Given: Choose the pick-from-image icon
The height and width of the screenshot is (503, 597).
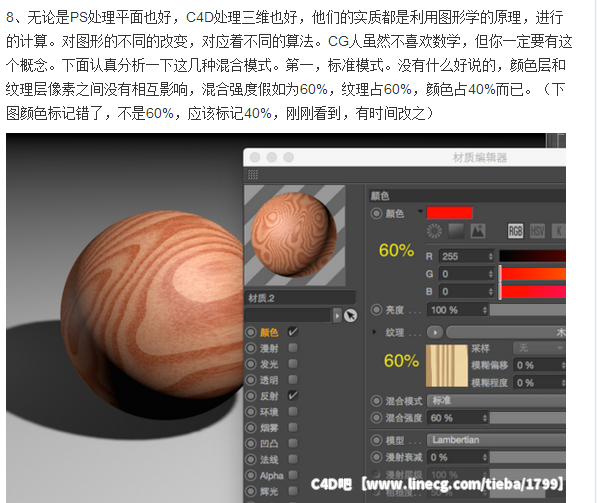Looking at the screenshot, I should point(477,231).
